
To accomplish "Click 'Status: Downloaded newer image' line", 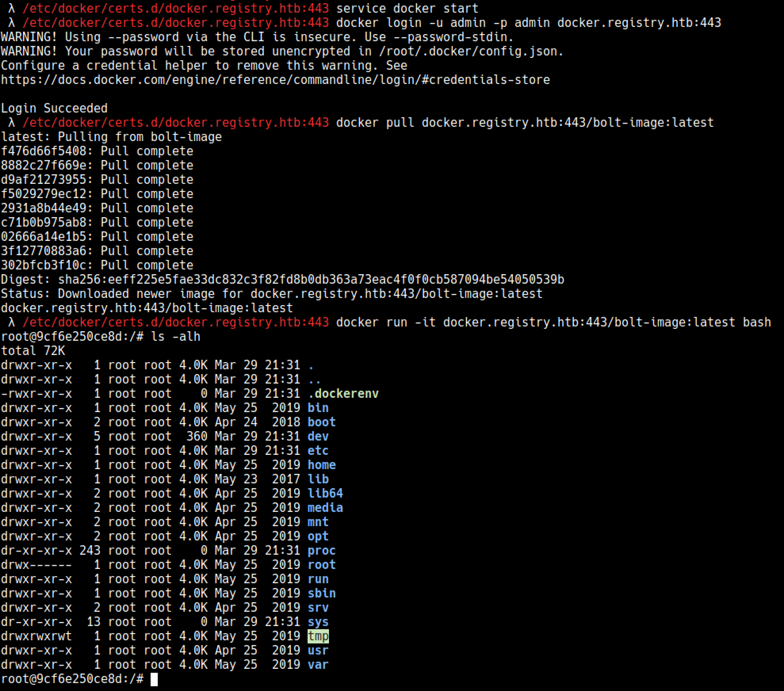I will point(272,294).
